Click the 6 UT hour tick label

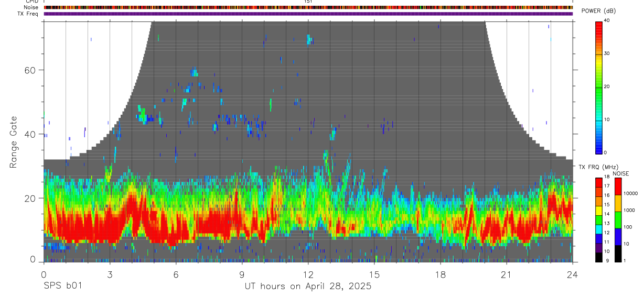[176, 274]
